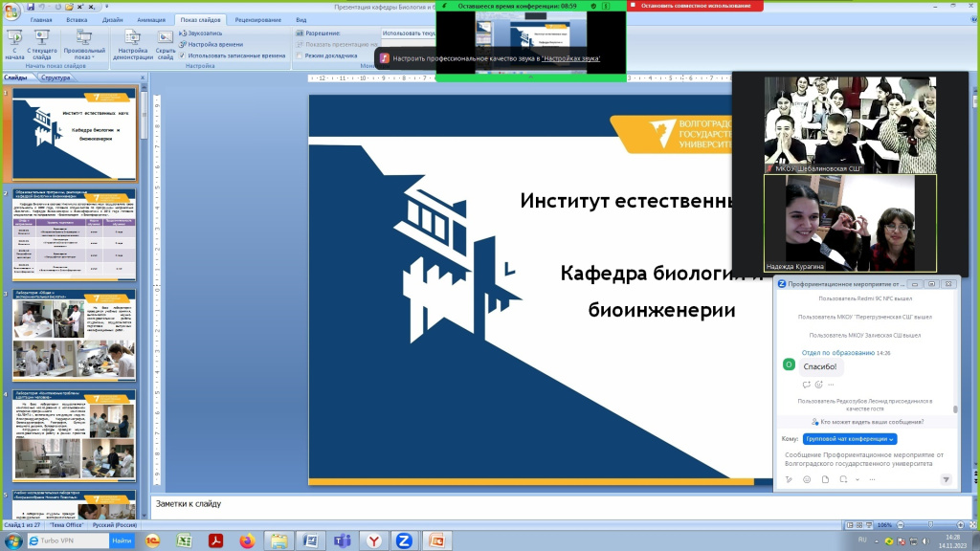Click the Office button in PowerPoint
This screenshot has height=551, width=980.
pos(11,11)
